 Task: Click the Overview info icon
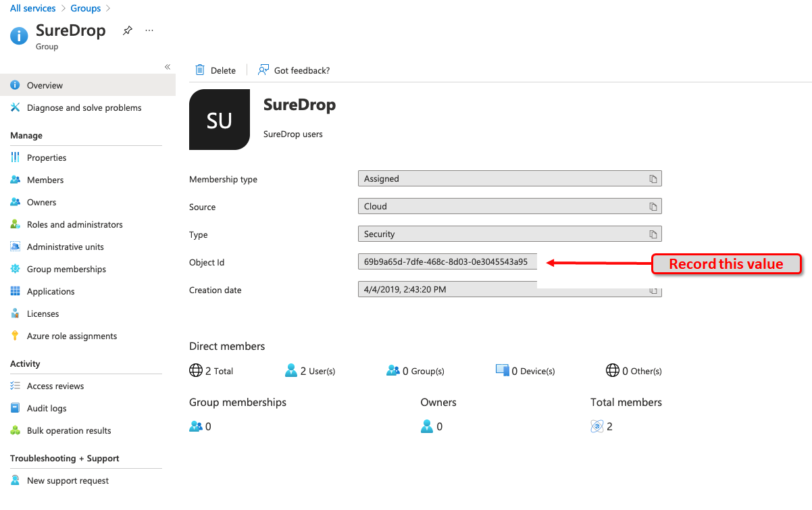pos(16,85)
